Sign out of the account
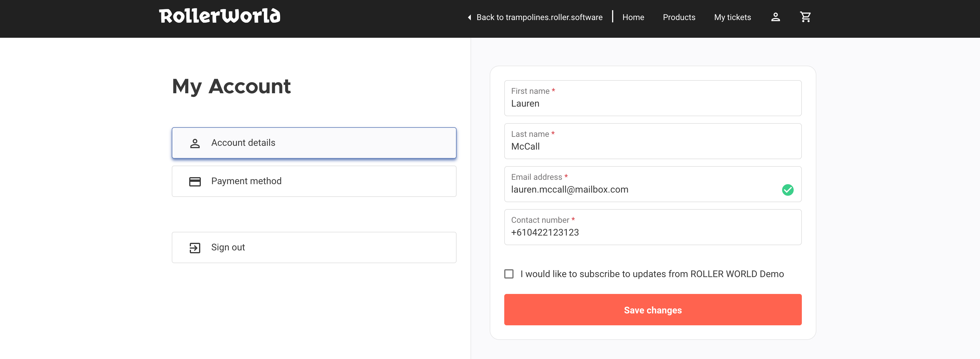980x359 pixels. 314,247
